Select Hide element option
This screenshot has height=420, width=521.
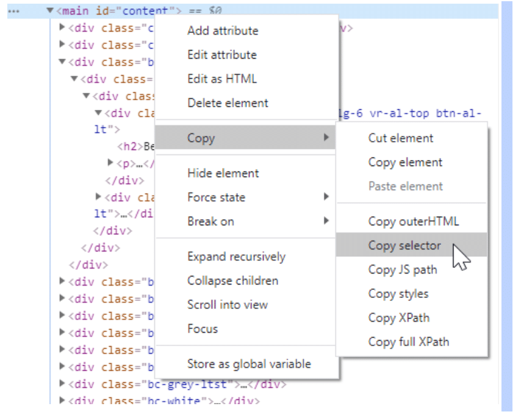(223, 173)
